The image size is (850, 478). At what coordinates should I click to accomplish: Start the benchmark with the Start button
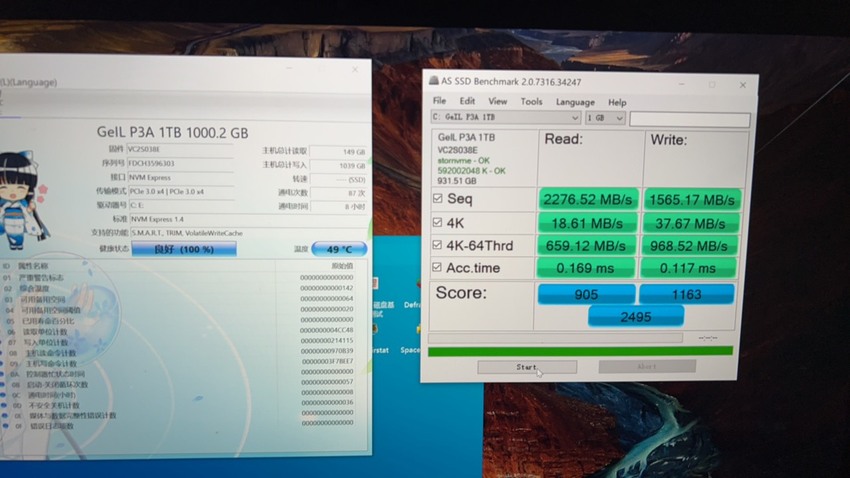pos(527,367)
